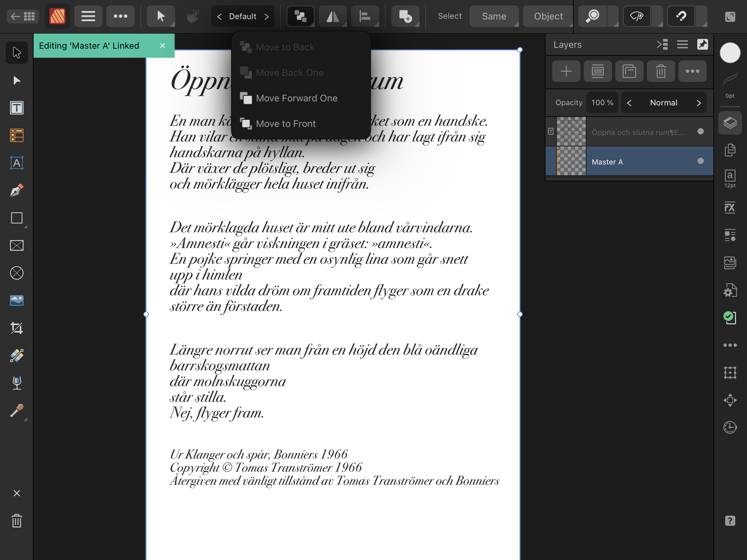The image size is (747, 560).
Task: Toggle the Layers panel pin
Action: (x=702, y=45)
